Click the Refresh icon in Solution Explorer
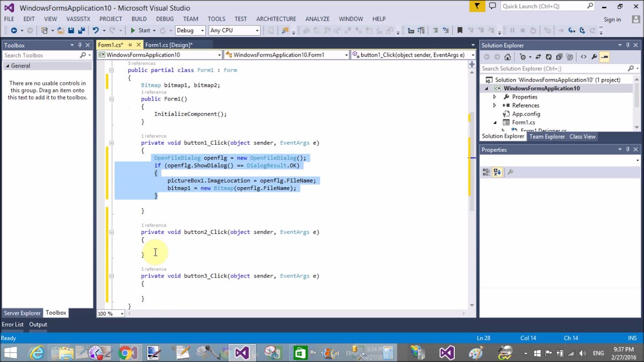The width and height of the screenshot is (644, 362). [x=548, y=57]
